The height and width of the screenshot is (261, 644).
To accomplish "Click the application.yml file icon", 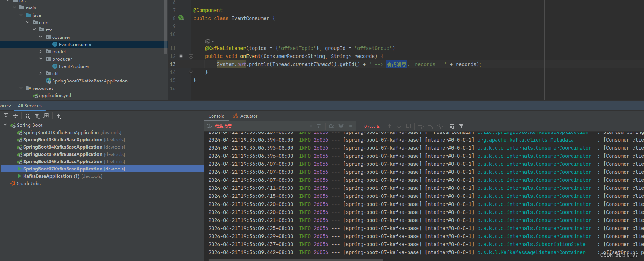I will tap(35, 96).
